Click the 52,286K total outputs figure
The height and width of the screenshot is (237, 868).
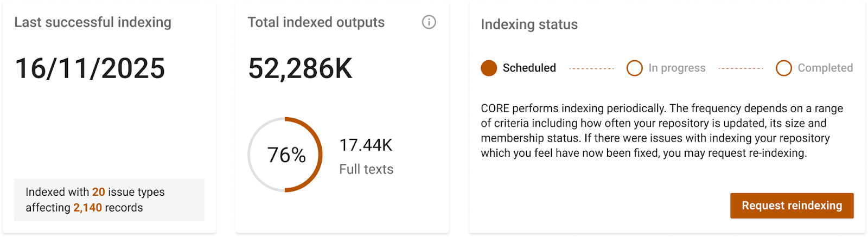point(300,69)
